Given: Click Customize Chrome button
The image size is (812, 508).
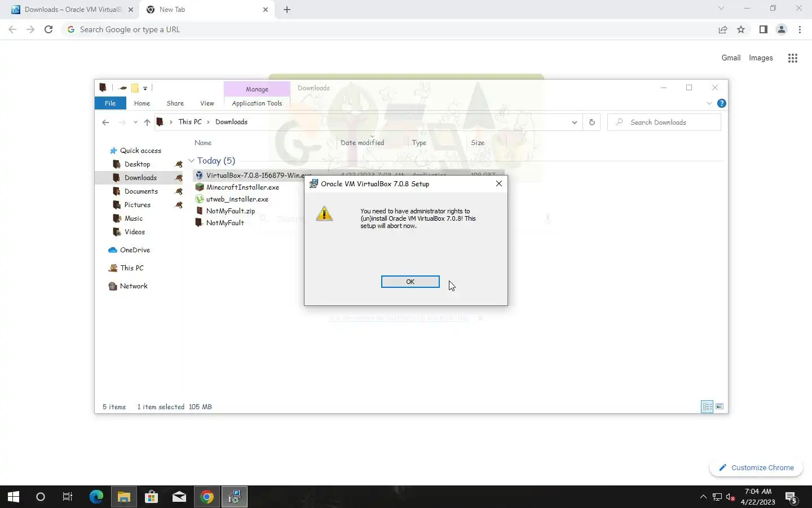Looking at the screenshot, I should coord(756,467).
